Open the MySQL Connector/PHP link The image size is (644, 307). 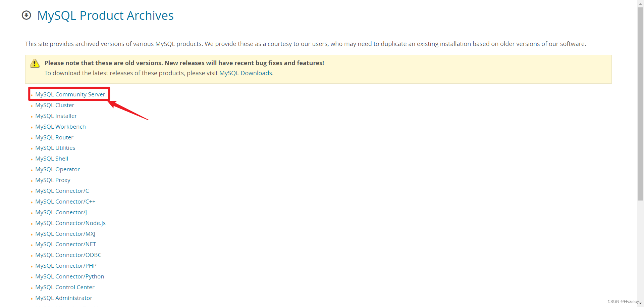point(66,266)
